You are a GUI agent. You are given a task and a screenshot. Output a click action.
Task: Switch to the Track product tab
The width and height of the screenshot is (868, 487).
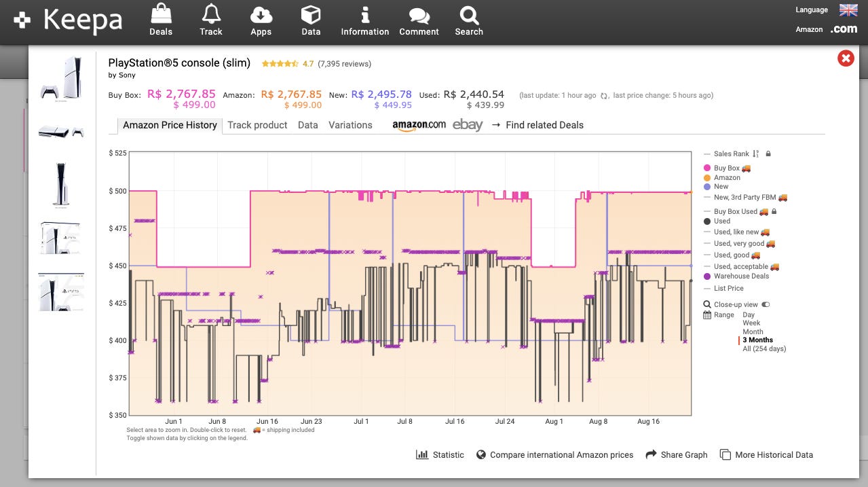[x=257, y=125]
